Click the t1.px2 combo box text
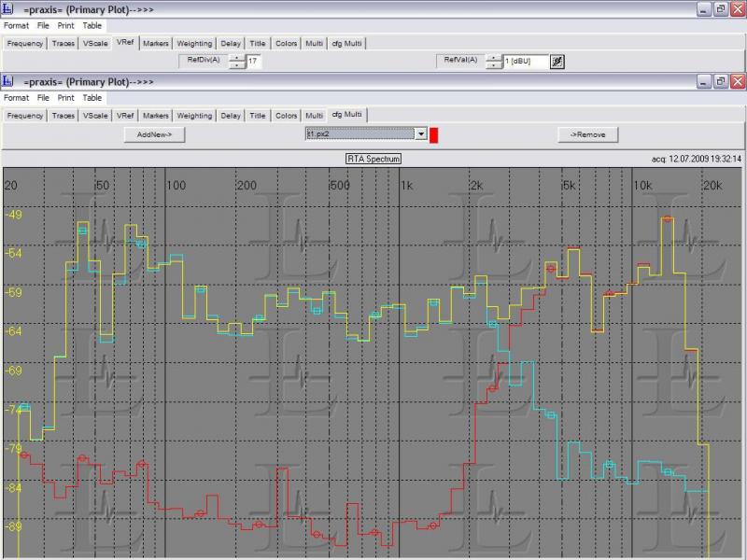 pyautogui.click(x=360, y=133)
